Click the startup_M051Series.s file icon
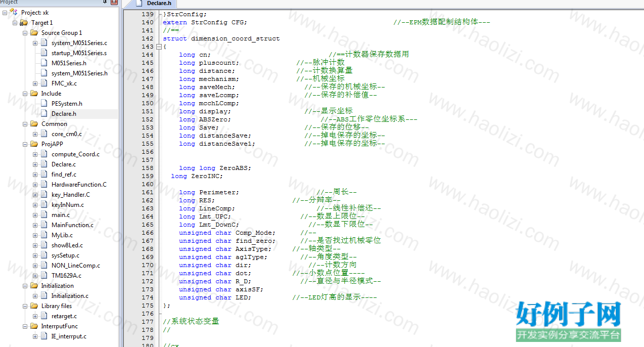Image resolution: width=644 pixels, height=347 pixels. [x=44, y=53]
